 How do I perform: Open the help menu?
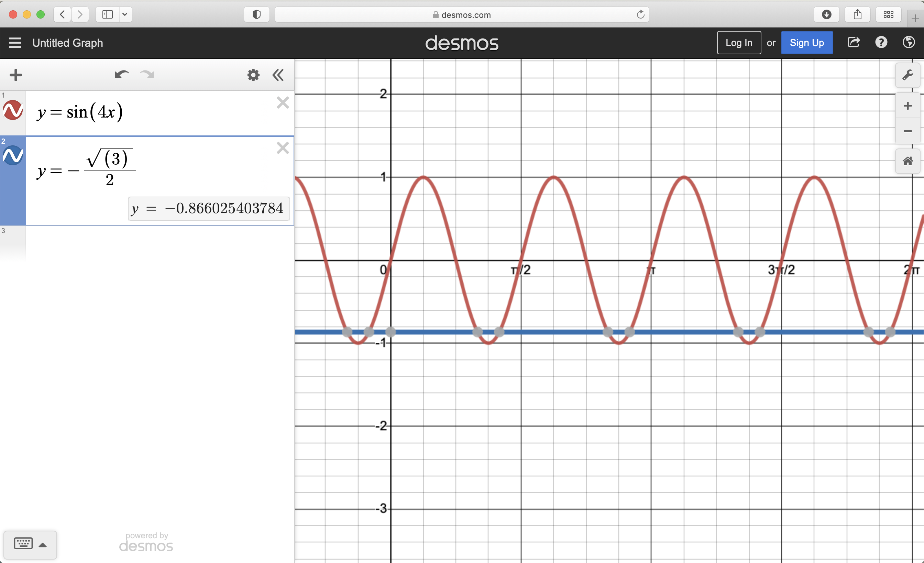[x=881, y=42]
